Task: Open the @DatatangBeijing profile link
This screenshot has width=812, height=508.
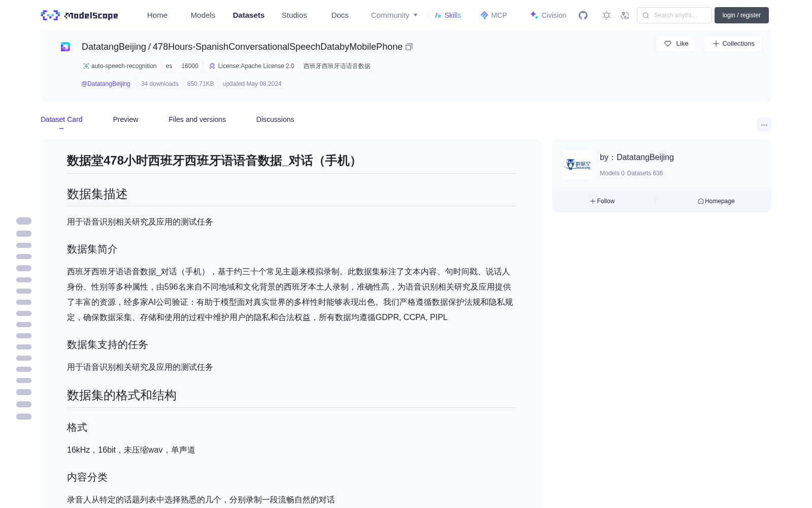Action: [x=106, y=84]
